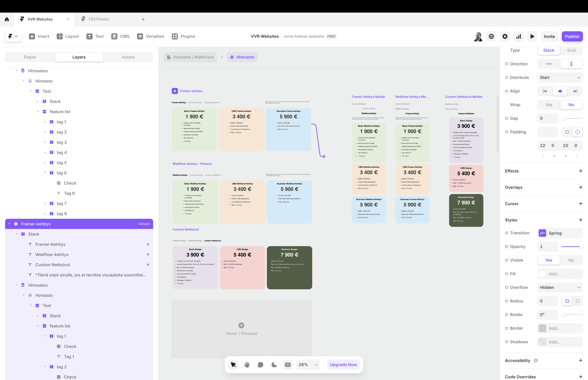
Task: Open site localization globe settings
Action: pyautogui.click(x=491, y=37)
